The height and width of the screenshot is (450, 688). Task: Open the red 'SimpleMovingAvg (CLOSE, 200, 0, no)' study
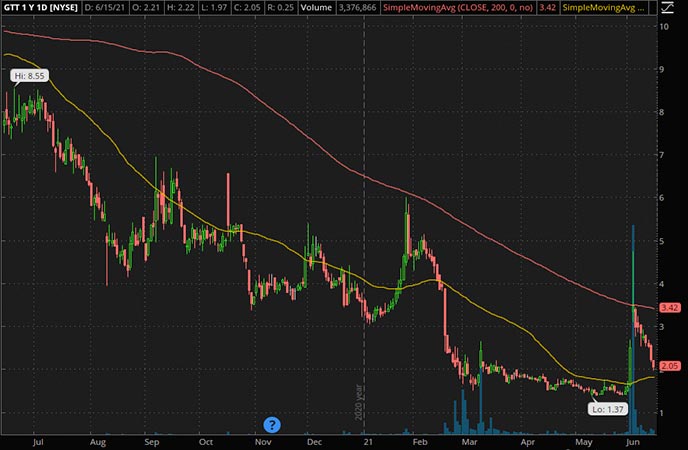tap(458, 7)
